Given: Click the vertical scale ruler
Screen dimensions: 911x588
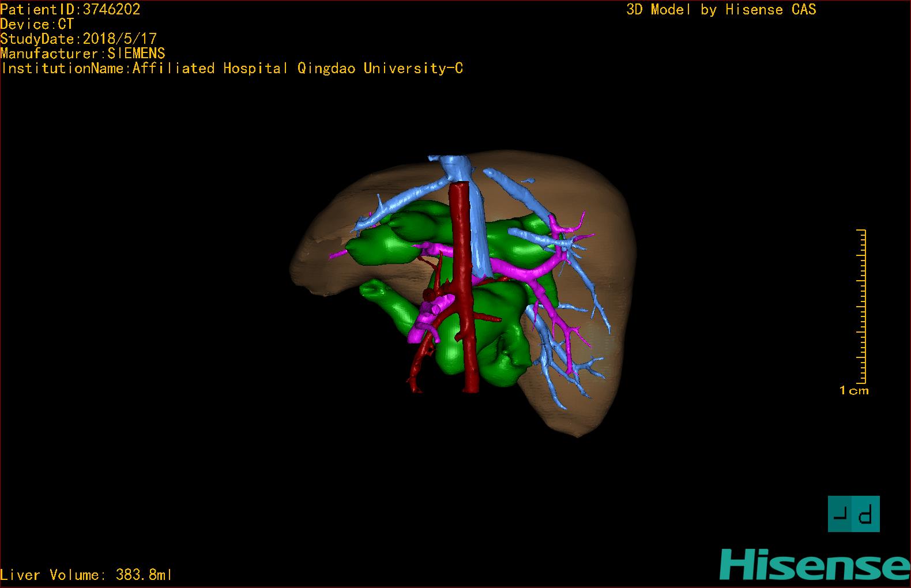Looking at the screenshot, I should coord(861,306).
